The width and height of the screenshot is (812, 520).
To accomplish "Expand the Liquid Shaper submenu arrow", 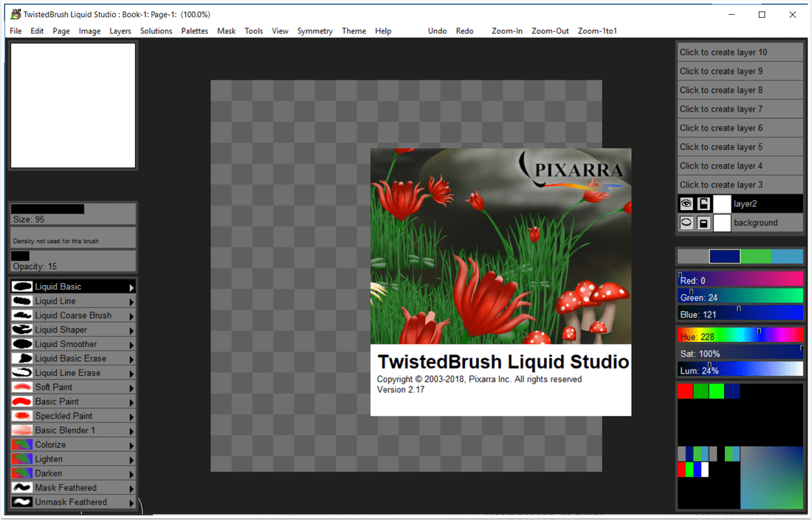I will [x=131, y=330].
